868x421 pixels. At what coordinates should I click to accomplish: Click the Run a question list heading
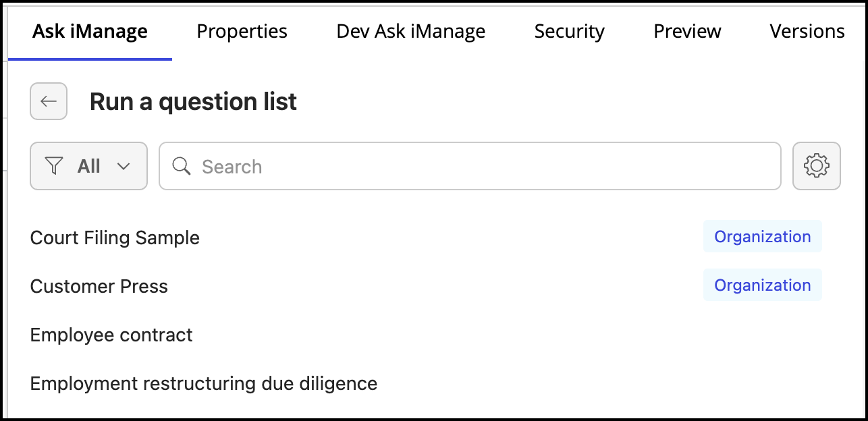193,101
